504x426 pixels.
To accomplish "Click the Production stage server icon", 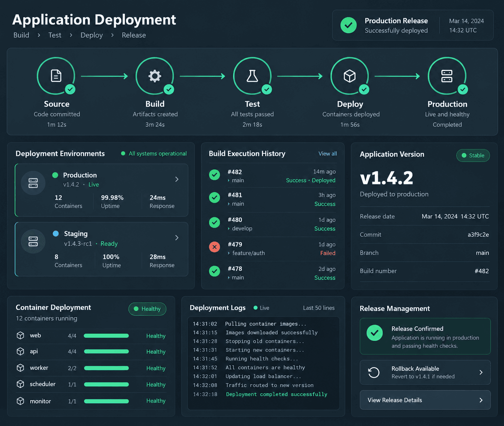I will [447, 76].
